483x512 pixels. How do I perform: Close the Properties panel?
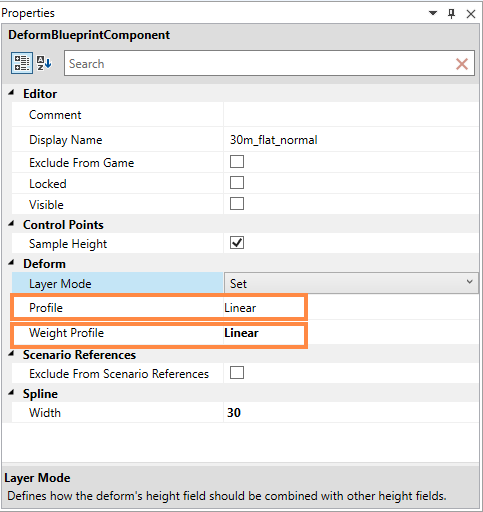pos(471,14)
